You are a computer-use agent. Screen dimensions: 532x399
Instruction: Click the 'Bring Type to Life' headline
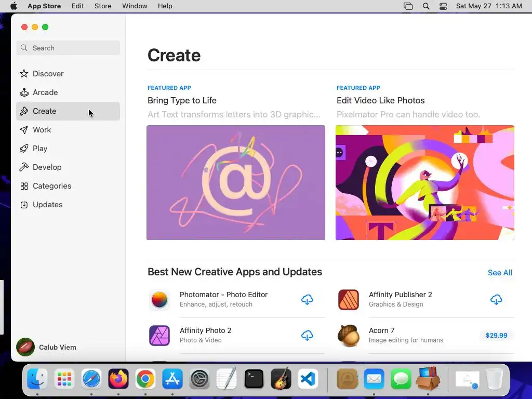coord(182,100)
